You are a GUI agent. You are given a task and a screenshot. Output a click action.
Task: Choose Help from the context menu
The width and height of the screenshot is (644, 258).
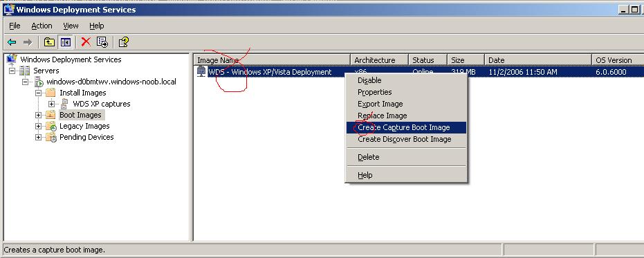click(406, 175)
